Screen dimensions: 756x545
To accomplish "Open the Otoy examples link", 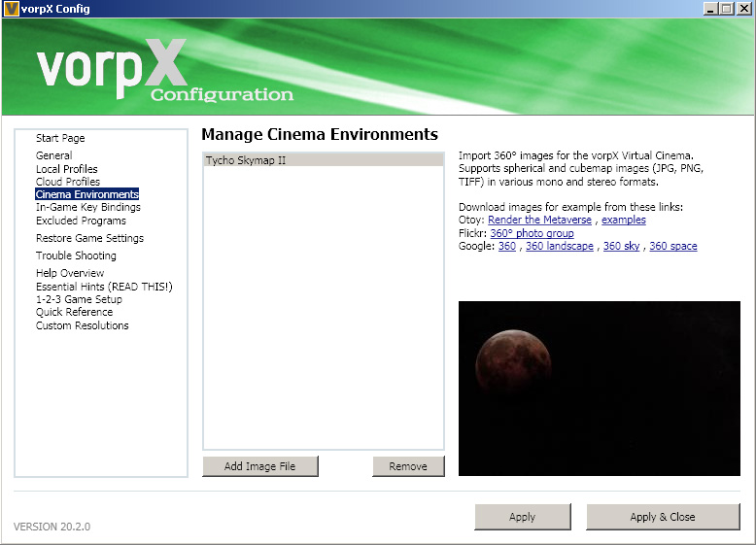I will click(624, 220).
